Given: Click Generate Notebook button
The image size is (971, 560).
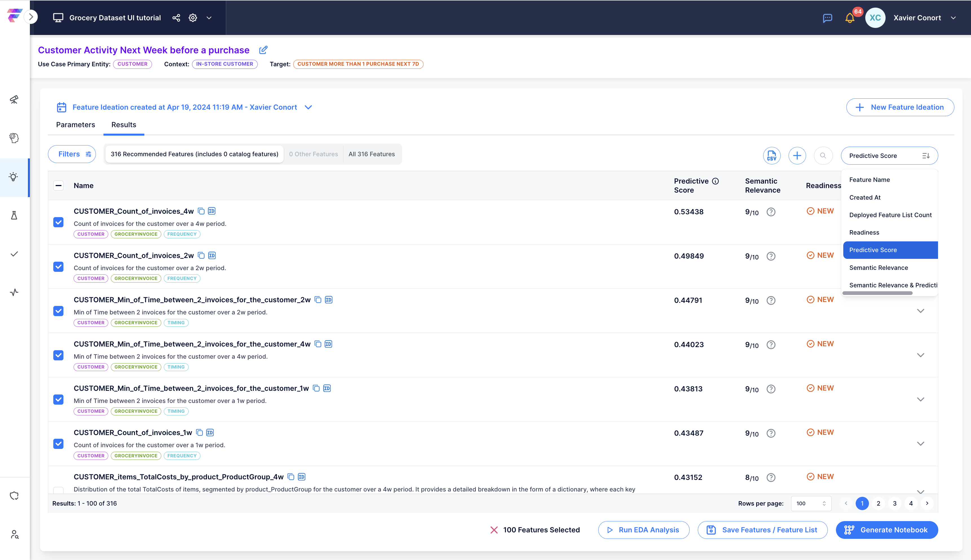Looking at the screenshot, I should [887, 530].
